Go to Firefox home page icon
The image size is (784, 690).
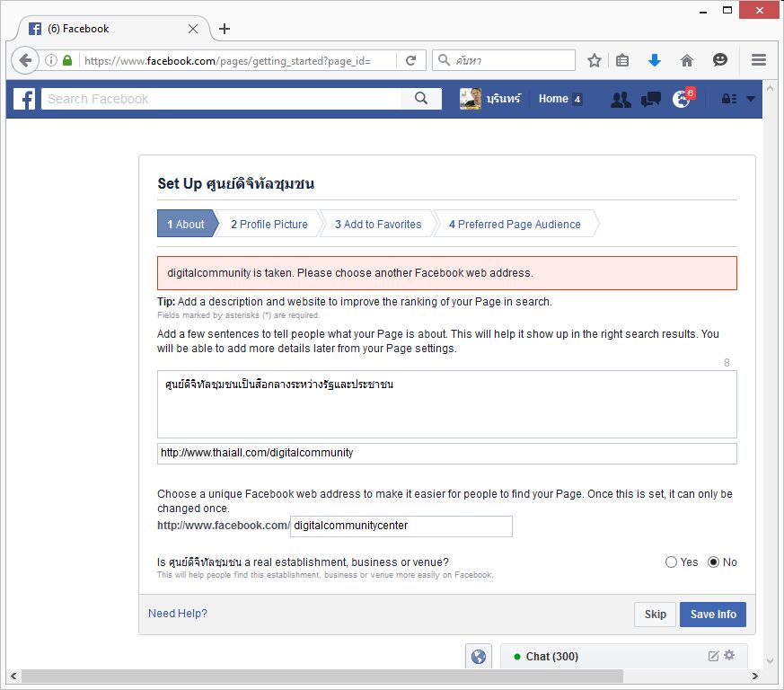687,60
